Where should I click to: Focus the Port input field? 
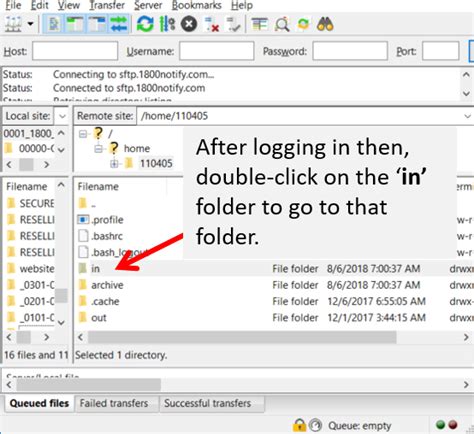(x=441, y=51)
